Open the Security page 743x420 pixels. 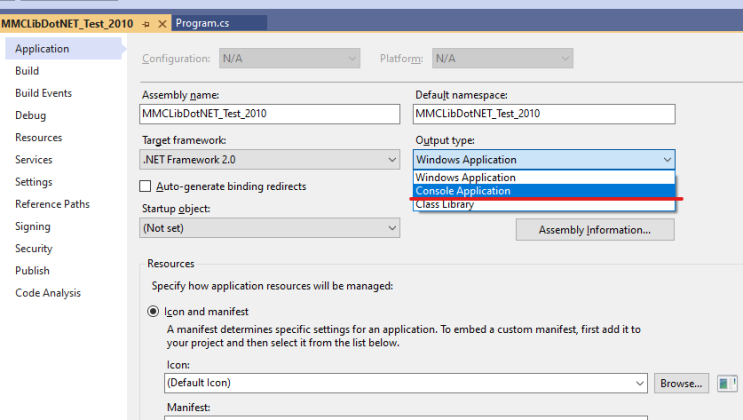(34, 248)
